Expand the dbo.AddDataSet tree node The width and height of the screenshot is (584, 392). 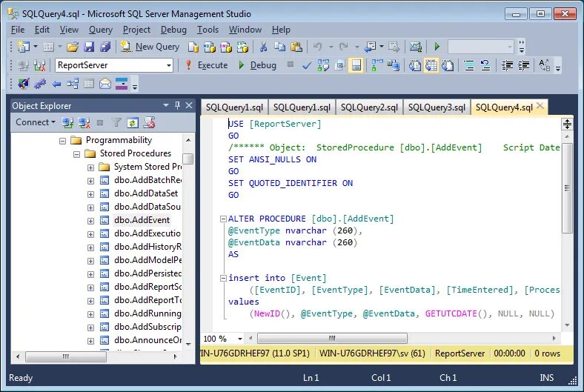(x=90, y=194)
